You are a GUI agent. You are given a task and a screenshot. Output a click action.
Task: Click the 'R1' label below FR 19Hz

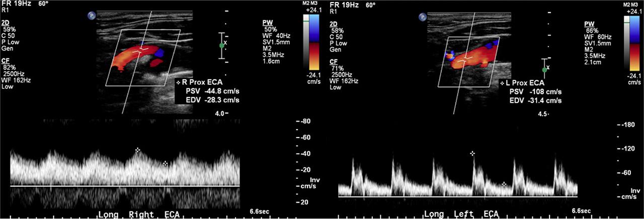coord(5,10)
